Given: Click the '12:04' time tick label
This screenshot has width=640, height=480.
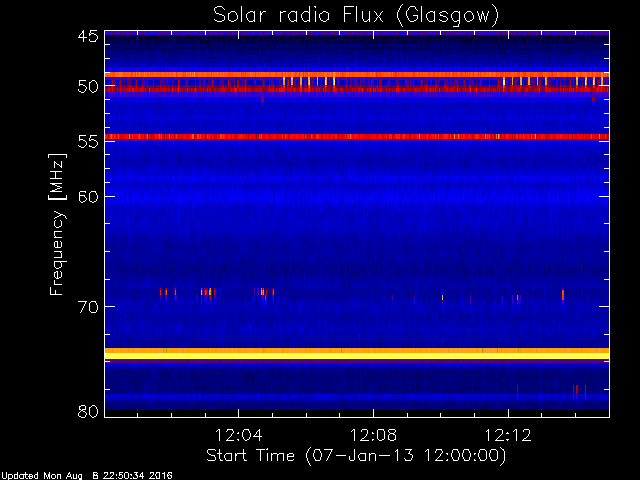Looking at the screenshot, I should point(238,435).
